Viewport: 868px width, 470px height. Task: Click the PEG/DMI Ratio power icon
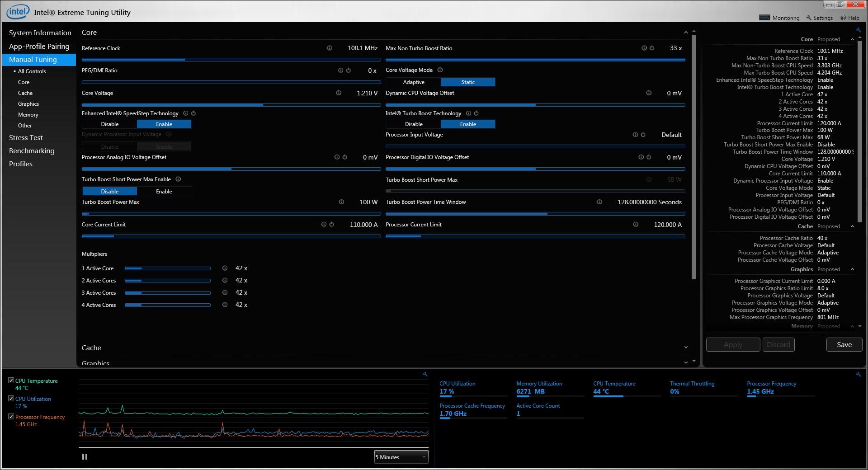coord(348,70)
